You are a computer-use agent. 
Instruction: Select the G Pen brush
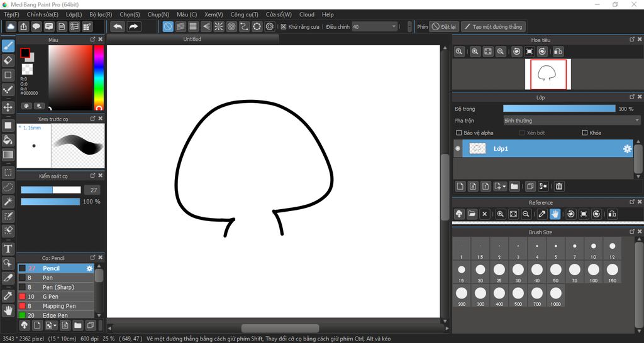tap(56, 297)
